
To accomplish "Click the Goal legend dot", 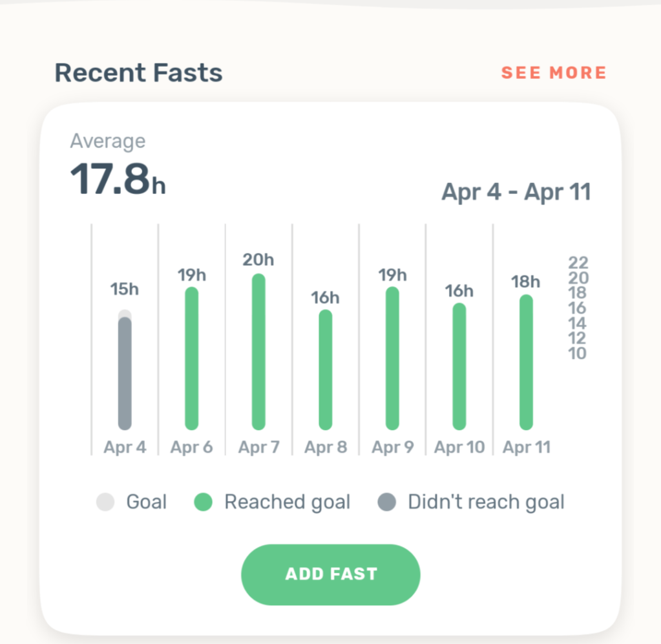I will point(105,502).
